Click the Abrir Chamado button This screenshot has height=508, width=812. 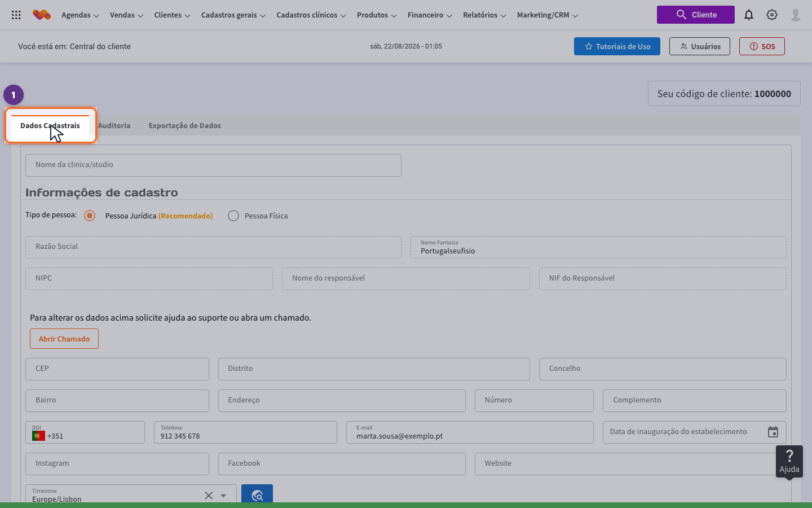click(64, 339)
